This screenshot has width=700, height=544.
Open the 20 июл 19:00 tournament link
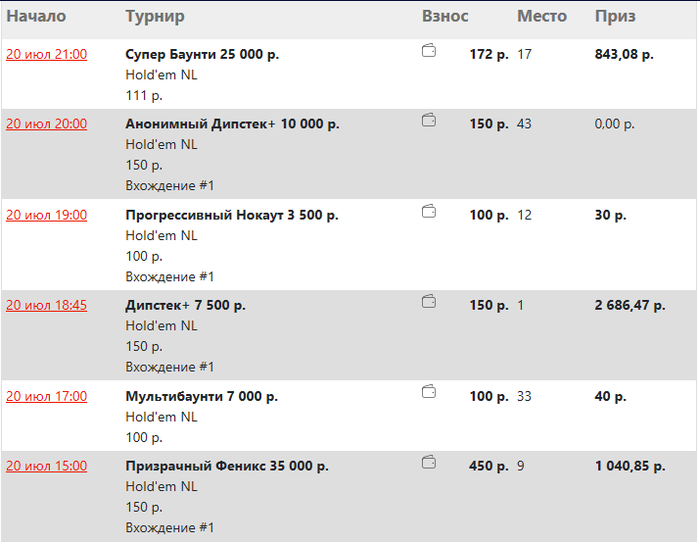coord(46,215)
